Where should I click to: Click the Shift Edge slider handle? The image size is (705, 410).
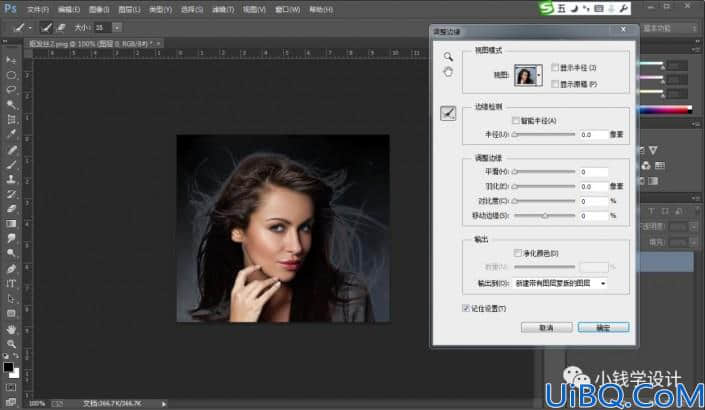click(545, 216)
